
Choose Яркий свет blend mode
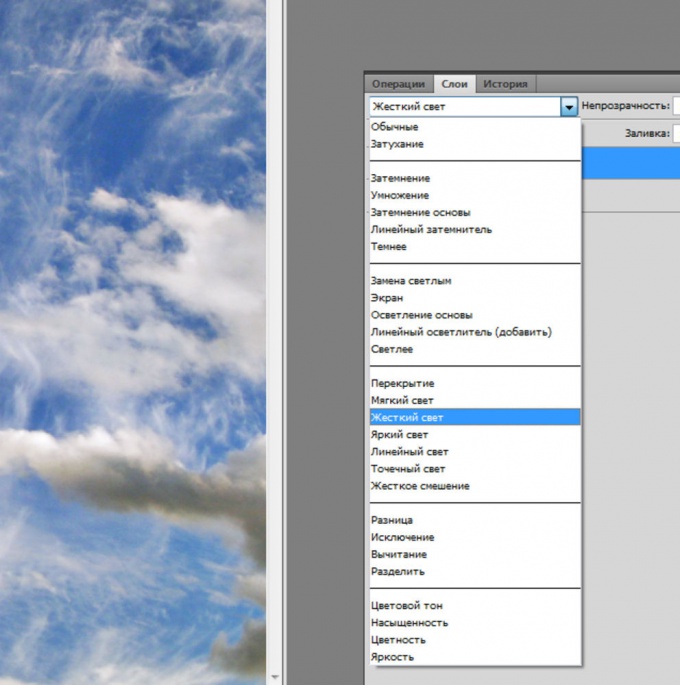(x=475, y=435)
